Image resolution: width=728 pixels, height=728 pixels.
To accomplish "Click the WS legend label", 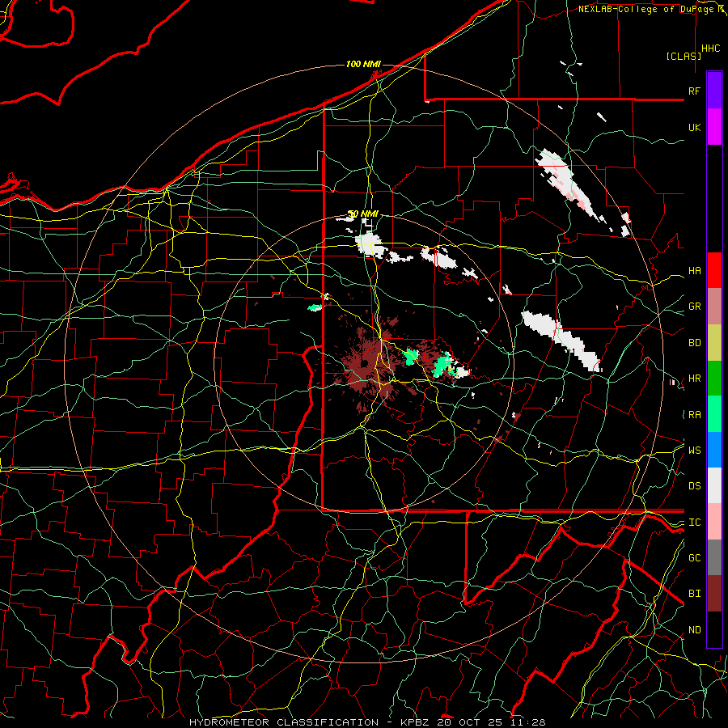I will coord(694,450).
